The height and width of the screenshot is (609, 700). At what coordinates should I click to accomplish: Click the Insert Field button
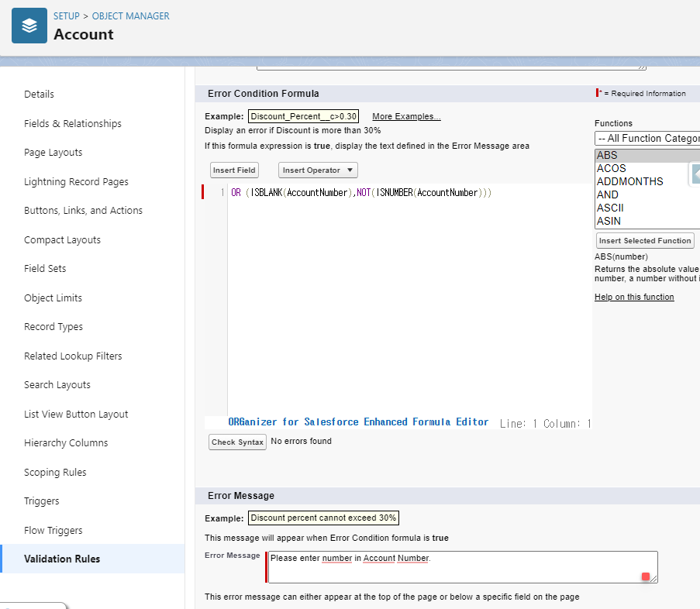[x=234, y=170]
